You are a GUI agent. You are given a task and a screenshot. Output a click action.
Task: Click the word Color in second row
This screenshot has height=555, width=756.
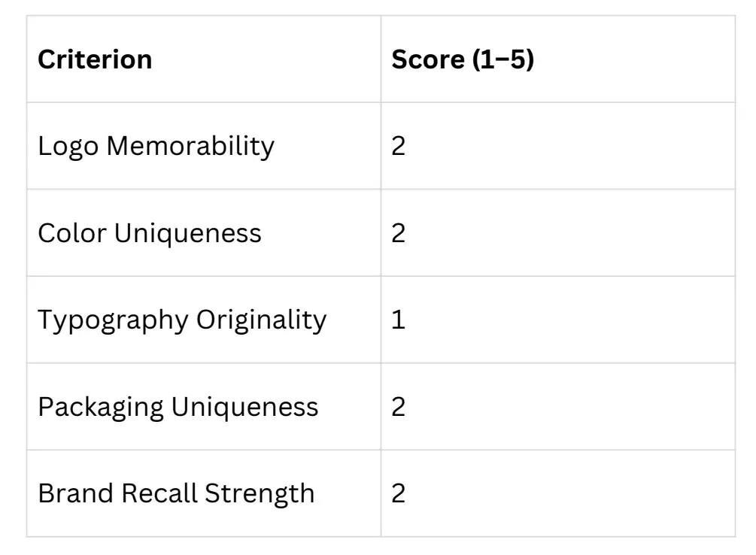click(x=72, y=233)
